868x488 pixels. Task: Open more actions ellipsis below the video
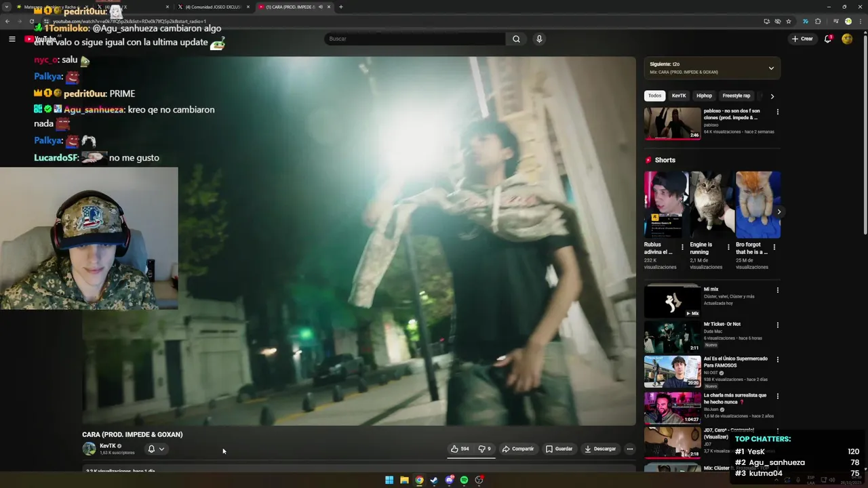click(630, 449)
